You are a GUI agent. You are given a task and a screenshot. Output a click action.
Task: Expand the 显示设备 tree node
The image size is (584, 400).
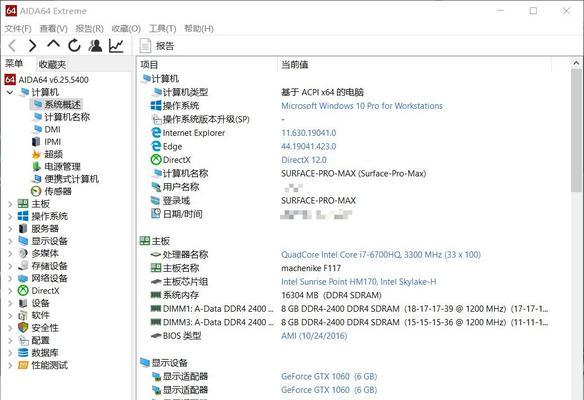pyautogui.click(x=10, y=241)
